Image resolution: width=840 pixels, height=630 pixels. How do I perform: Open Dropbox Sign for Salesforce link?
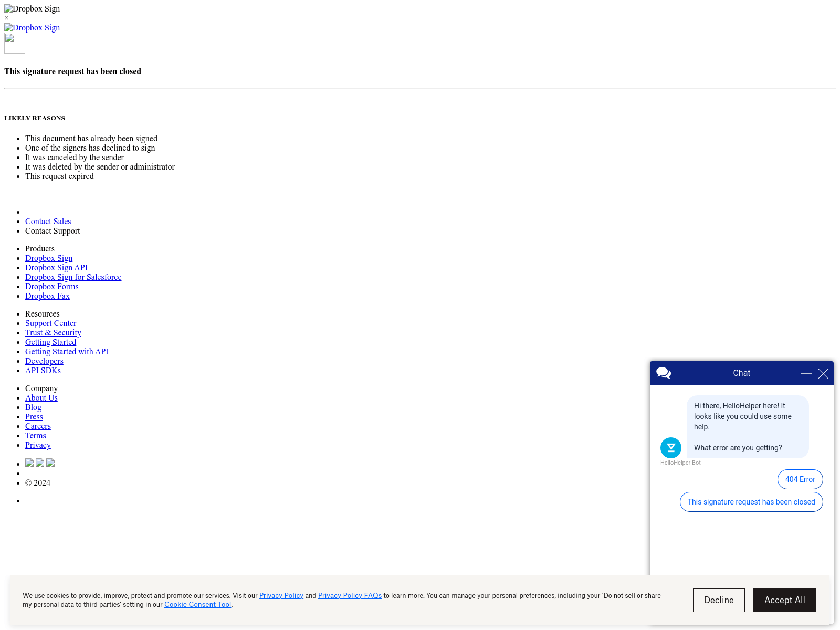coord(73,277)
